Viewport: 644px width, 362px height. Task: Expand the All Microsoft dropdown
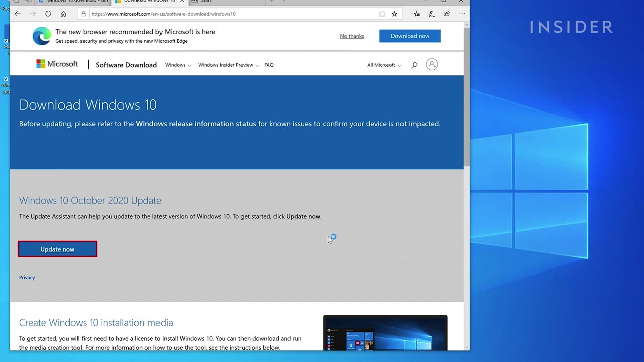(x=384, y=65)
